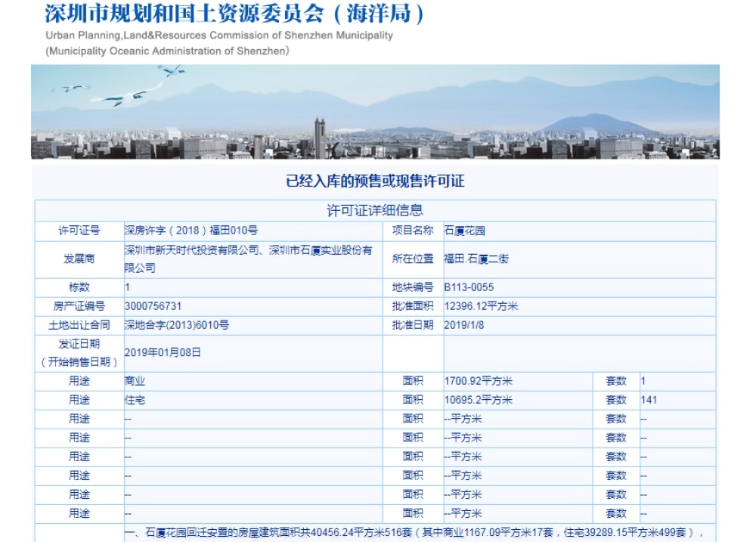Viewport: 756px width, 542px height.
Task: Click the label '土地出让合同'
Action: (x=79, y=325)
